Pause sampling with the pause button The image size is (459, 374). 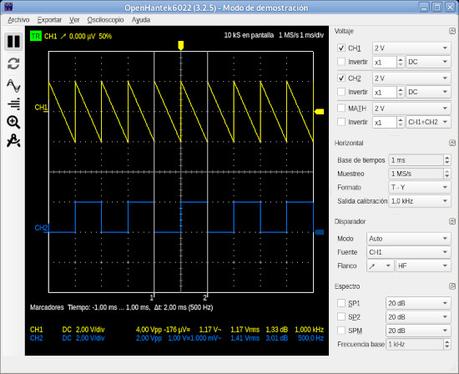13,42
